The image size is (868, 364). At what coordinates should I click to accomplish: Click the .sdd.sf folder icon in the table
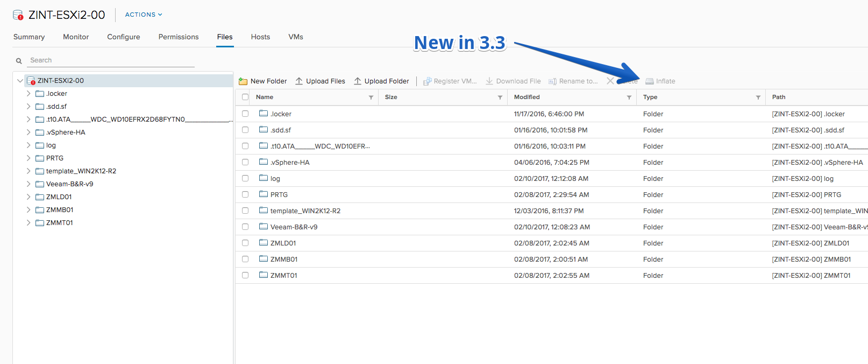pos(264,130)
